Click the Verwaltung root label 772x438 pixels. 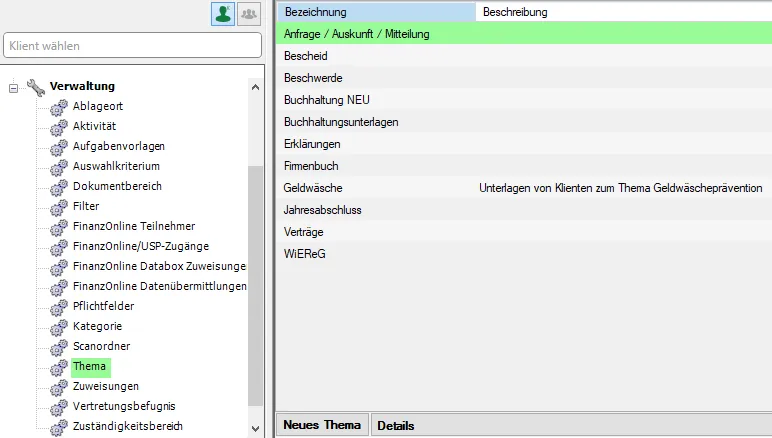point(82,86)
